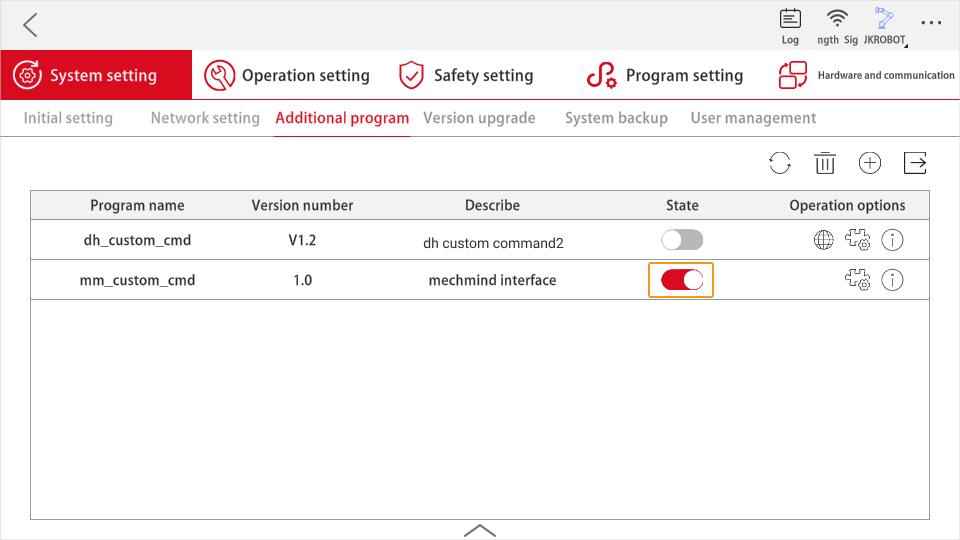The width and height of the screenshot is (960, 540).
Task: Click the 'dh custom command2' description
Action: pos(493,243)
